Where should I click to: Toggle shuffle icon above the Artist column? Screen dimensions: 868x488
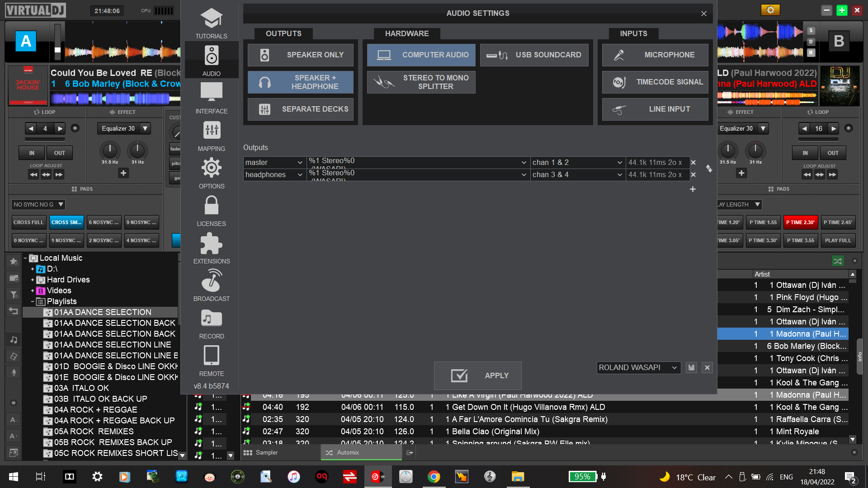click(x=837, y=261)
